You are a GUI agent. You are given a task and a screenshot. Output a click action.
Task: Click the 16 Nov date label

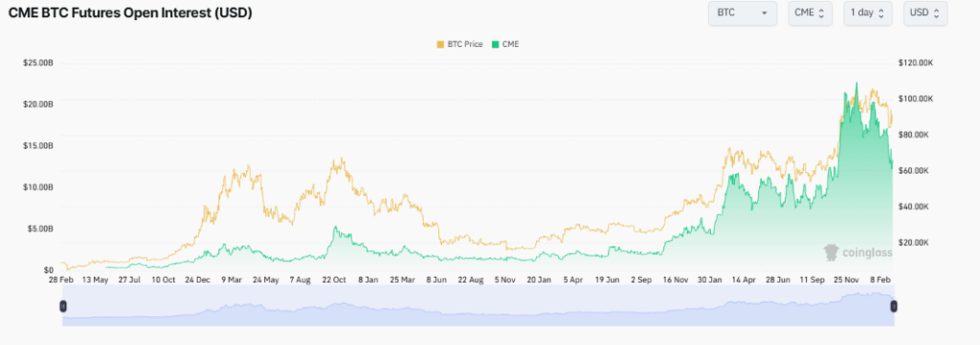pos(675,280)
